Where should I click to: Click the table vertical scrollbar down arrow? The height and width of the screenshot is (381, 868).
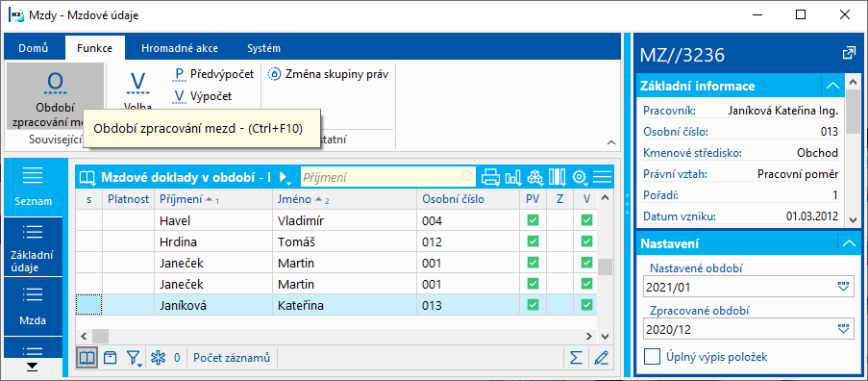pos(605,336)
